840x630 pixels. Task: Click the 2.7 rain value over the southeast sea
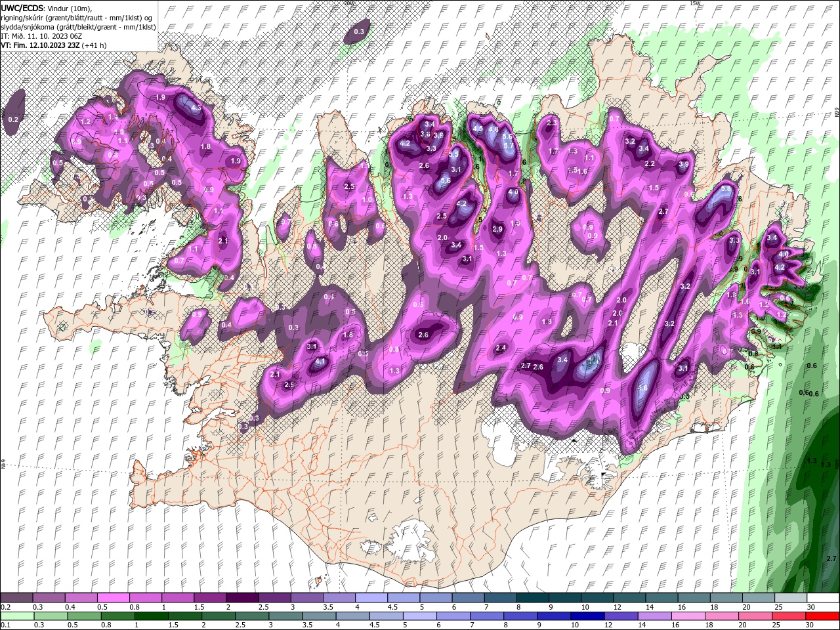click(831, 558)
